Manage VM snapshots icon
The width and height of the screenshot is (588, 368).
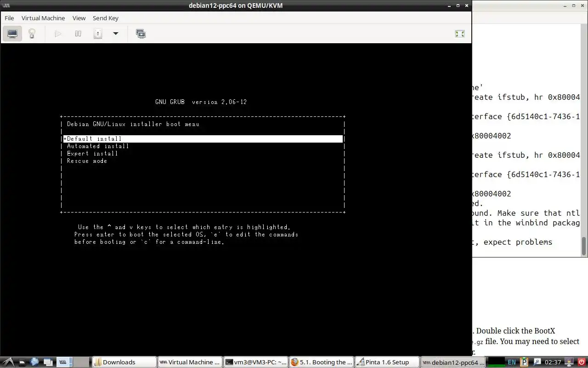tap(141, 34)
